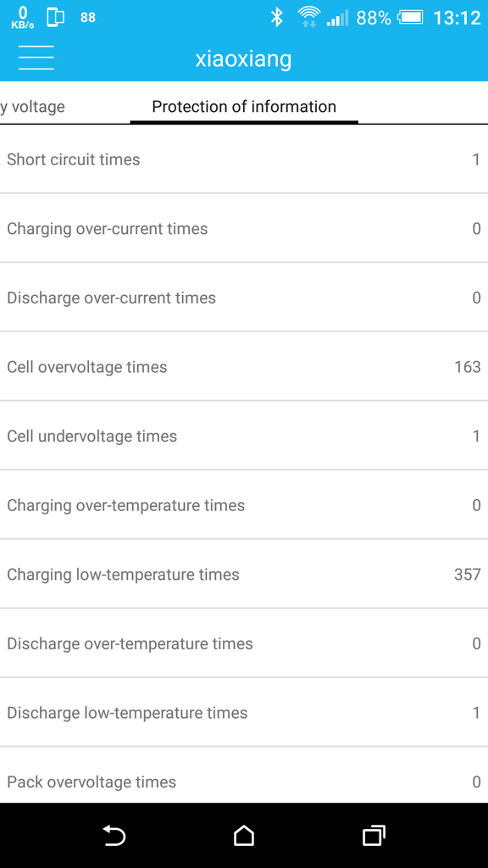
Task: Tap Charging over-temperature times row
Action: click(244, 505)
